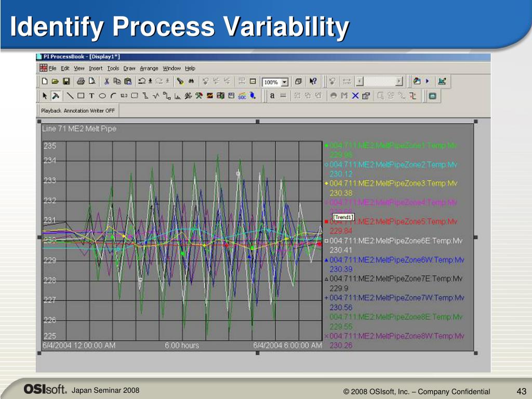Select the Ellipse drawing tool

tap(102, 96)
